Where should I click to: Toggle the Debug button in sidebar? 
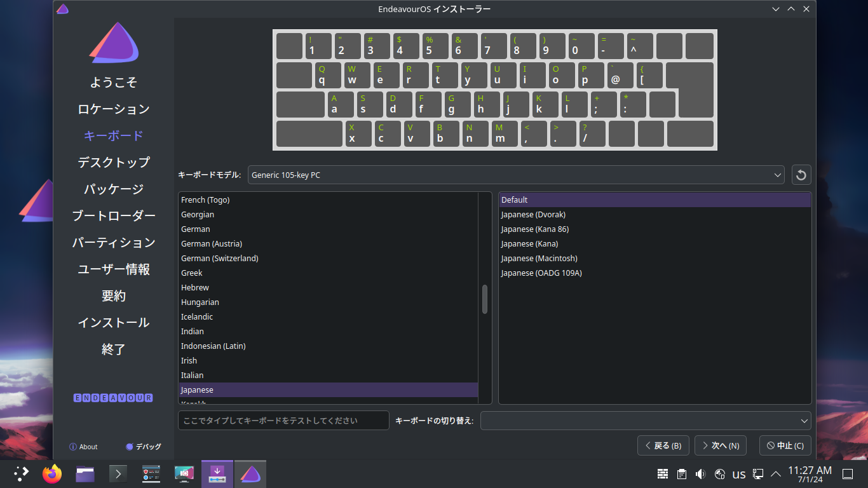click(144, 447)
